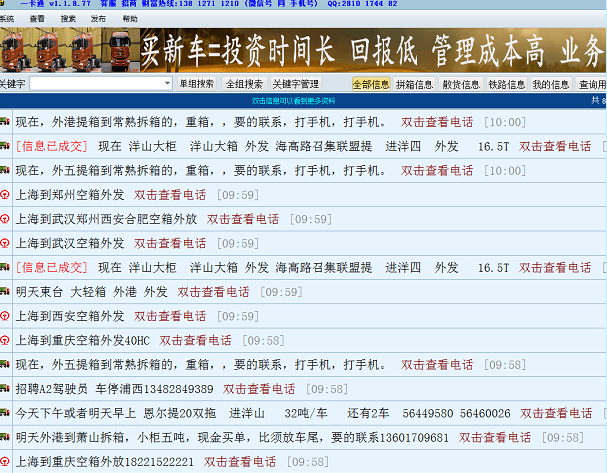Screen dimensions: 607x473
Task: Click red circle icon beside 上海到重庆空箱外发40HC
Action: click(5, 340)
